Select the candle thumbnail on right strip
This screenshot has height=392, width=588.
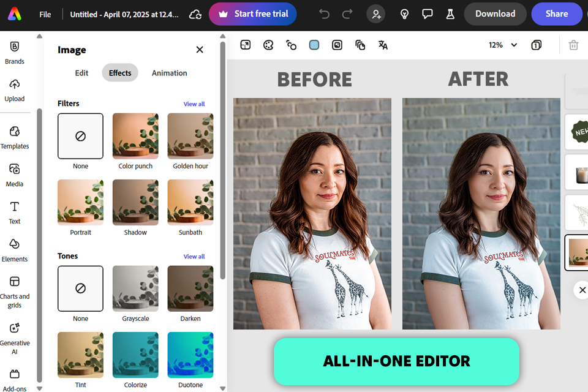point(578,173)
